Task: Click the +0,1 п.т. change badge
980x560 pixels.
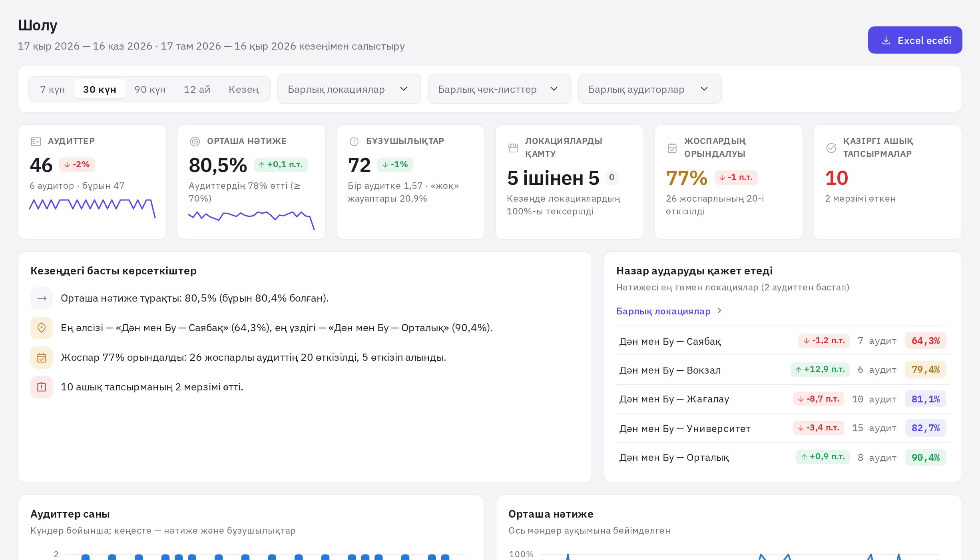Action: point(281,164)
